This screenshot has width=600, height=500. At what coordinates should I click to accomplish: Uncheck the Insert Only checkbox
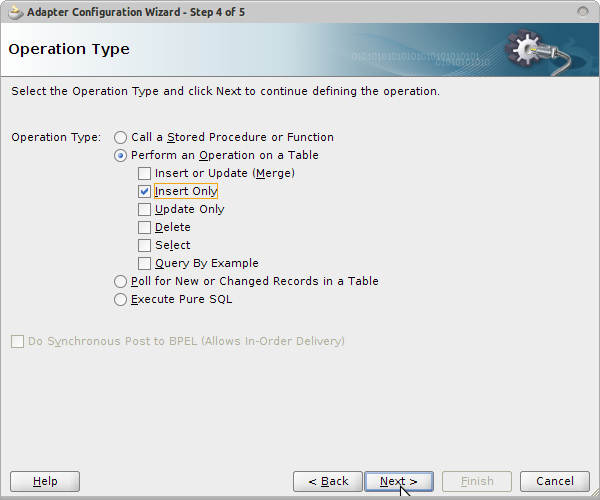click(x=144, y=191)
